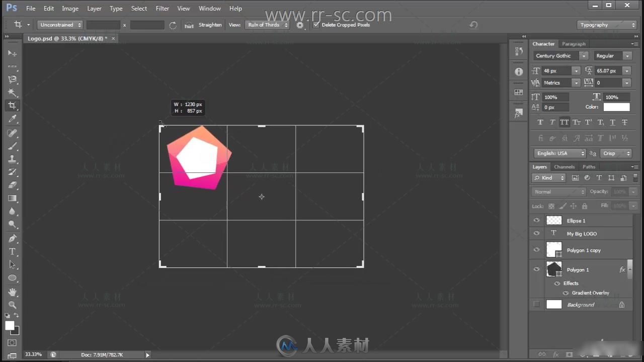The width and height of the screenshot is (644, 362).
Task: Click the foreground color swatch
Action: [10, 325]
